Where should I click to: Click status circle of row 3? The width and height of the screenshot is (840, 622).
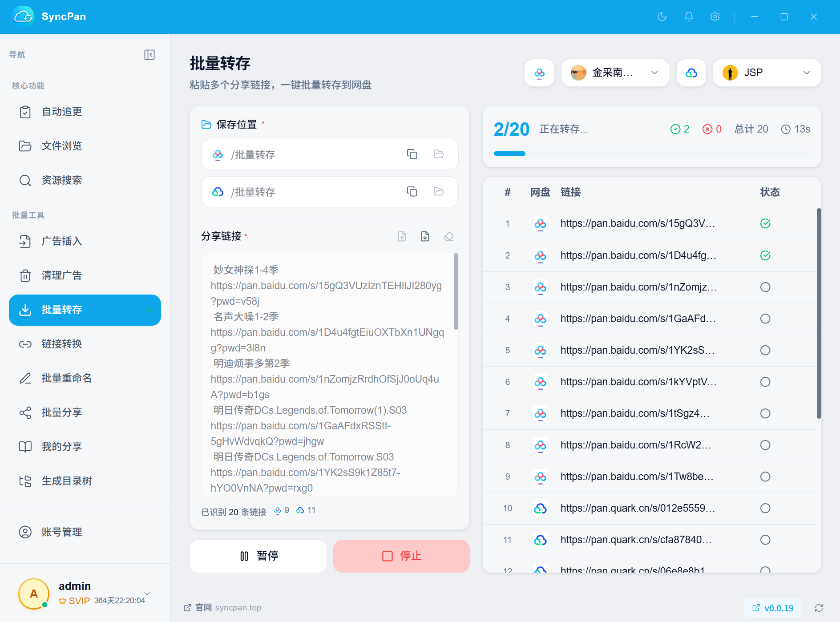[765, 287]
